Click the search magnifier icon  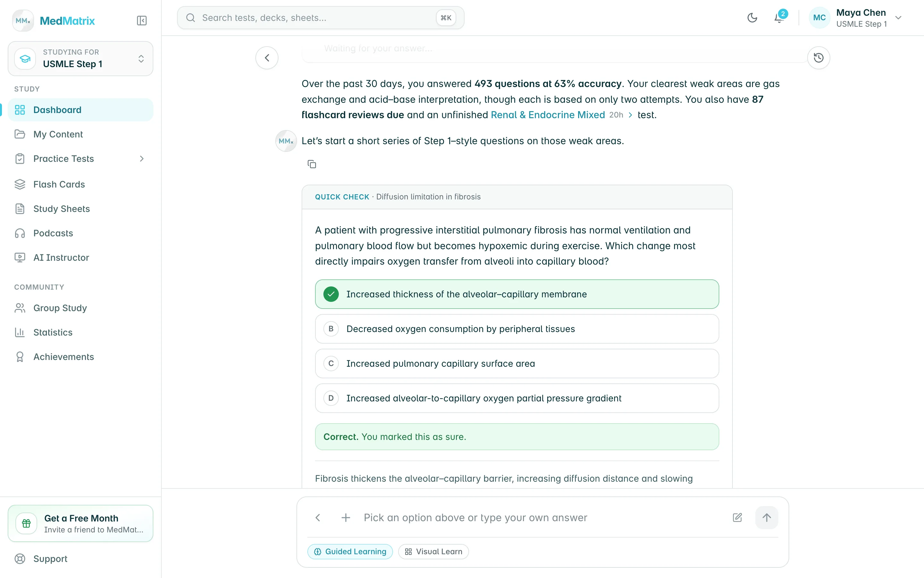tap(191, 18)
